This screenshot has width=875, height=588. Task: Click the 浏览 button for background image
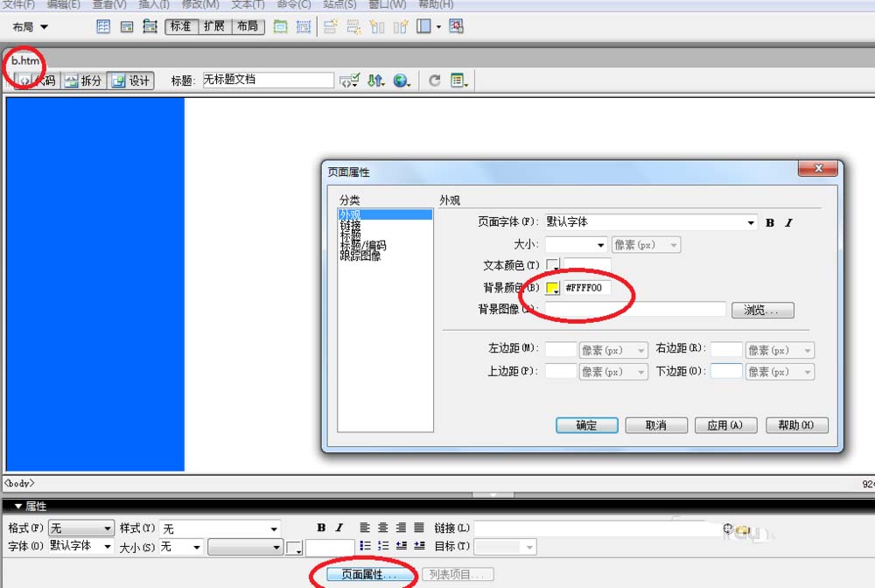click(762, 310)
